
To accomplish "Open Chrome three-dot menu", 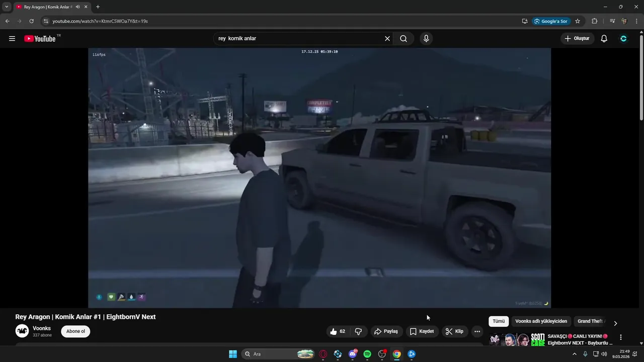I will tap(637, 21).
